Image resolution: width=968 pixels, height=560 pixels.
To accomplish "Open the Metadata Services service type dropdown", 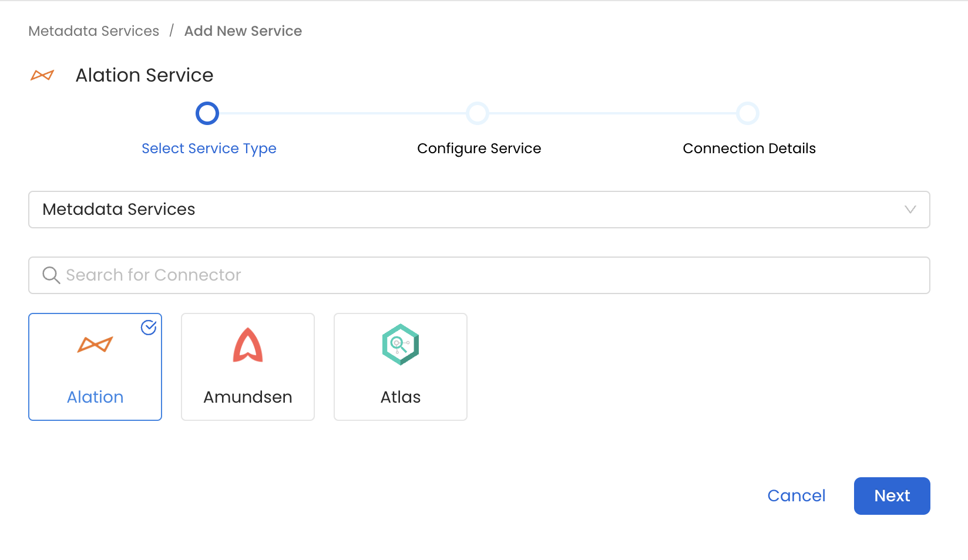I will pos(479,210).
